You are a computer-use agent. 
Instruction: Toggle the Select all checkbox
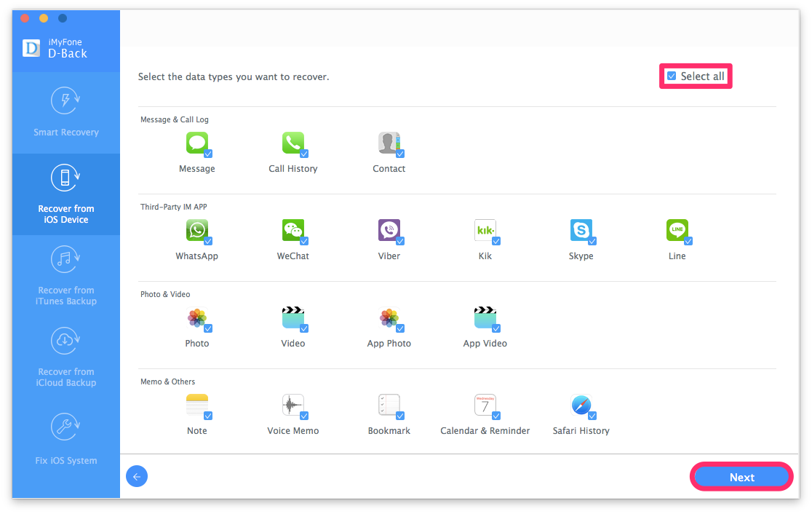point(672,76)
